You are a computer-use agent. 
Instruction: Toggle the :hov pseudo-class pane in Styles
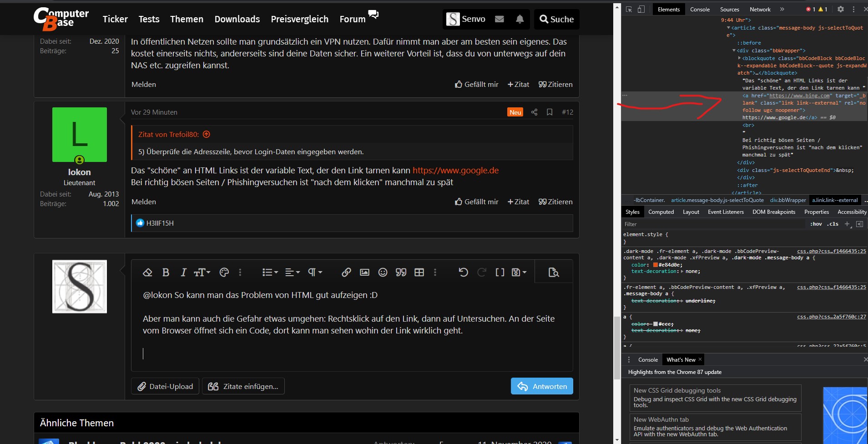[x=817, y=223]
